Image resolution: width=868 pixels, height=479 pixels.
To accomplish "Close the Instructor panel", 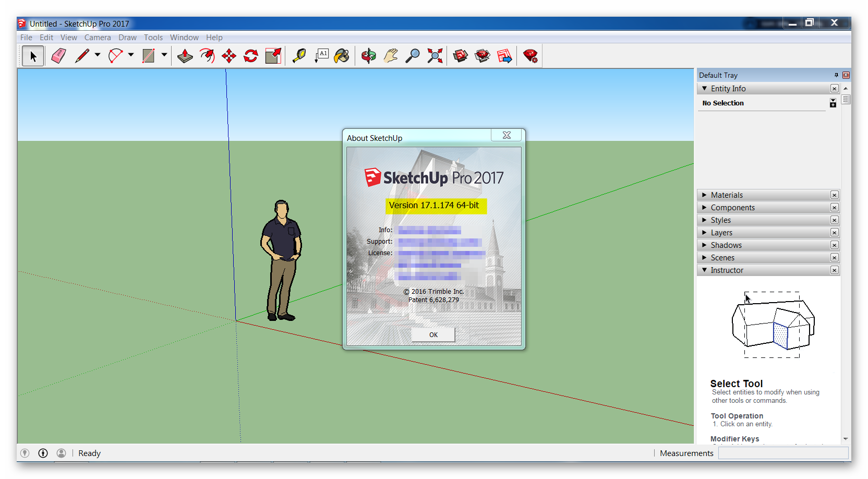I will 835,270.
